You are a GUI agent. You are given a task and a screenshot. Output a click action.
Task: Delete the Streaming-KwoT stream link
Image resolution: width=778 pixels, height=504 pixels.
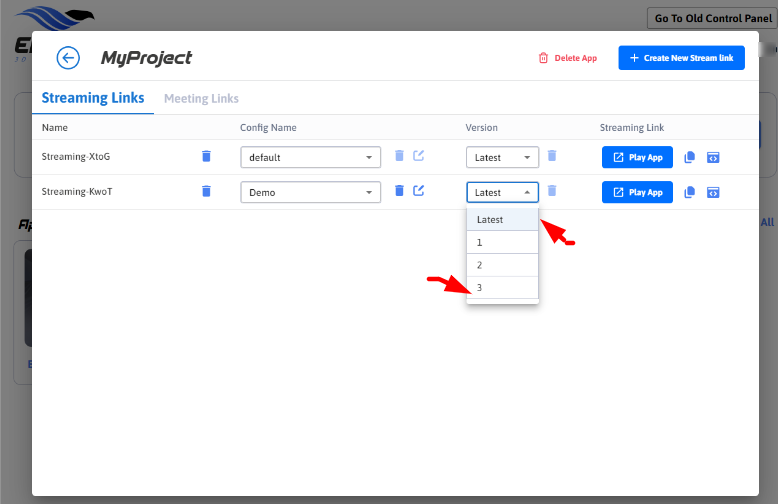coord(206,191)
